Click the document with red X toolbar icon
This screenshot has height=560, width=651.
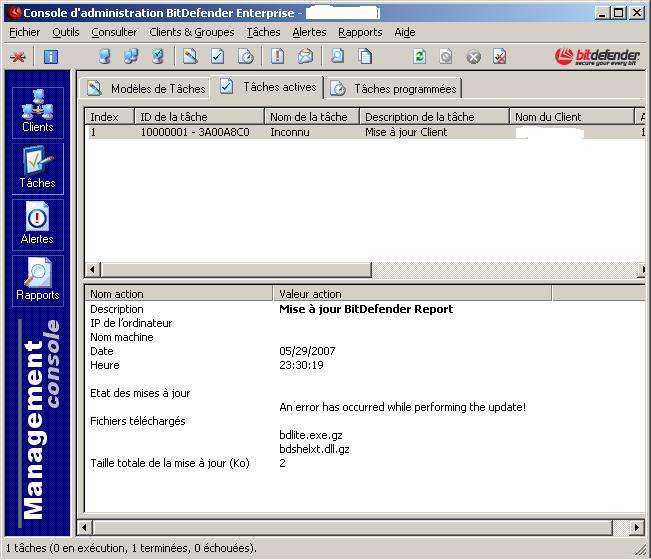[499, 56]
